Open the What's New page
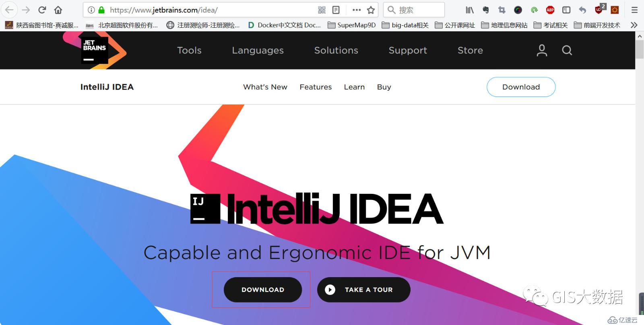 click(265, 87)
